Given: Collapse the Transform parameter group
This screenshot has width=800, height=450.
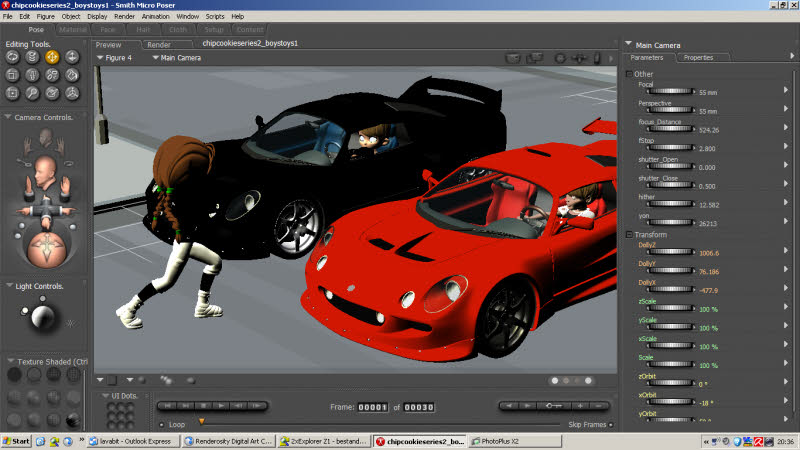Looking at the screenshot, I should 629,235.
